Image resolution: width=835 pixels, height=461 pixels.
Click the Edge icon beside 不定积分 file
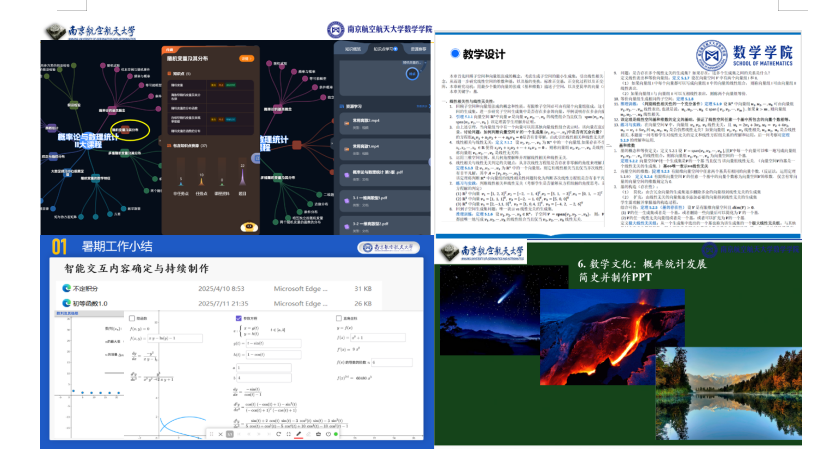(68, 290)
